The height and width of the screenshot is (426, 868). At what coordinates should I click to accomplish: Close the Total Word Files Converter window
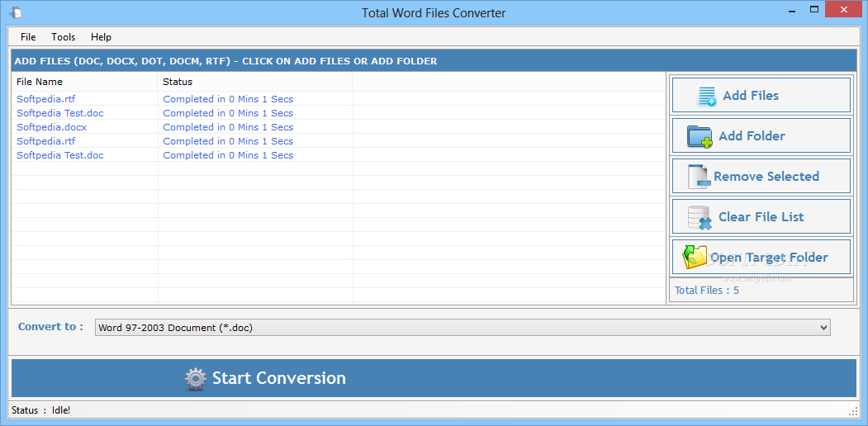844,9
